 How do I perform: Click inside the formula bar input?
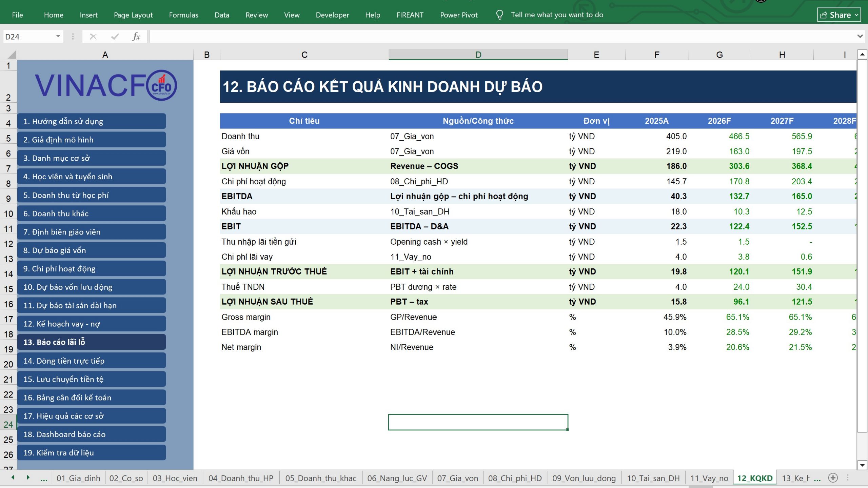click(x=502, y=36)
